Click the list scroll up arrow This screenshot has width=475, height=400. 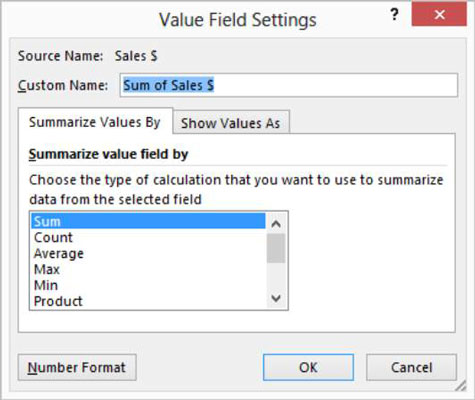tap(276, 224)
